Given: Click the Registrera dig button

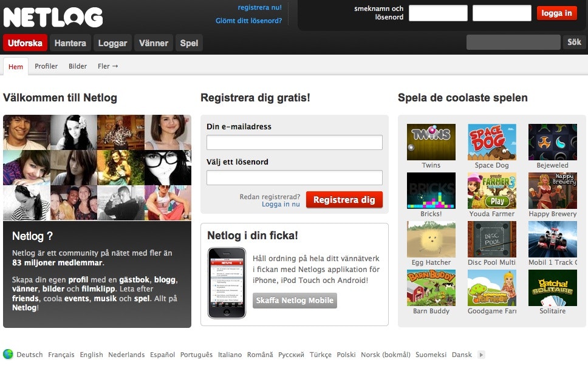Looking at the screenshot, I should (x=344, y=200).
